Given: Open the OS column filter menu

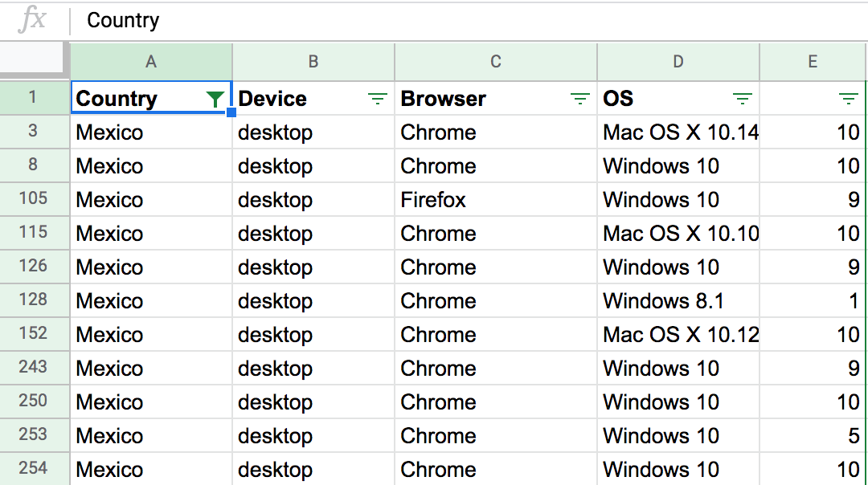Looking at the screenshot, I should 742,99.
